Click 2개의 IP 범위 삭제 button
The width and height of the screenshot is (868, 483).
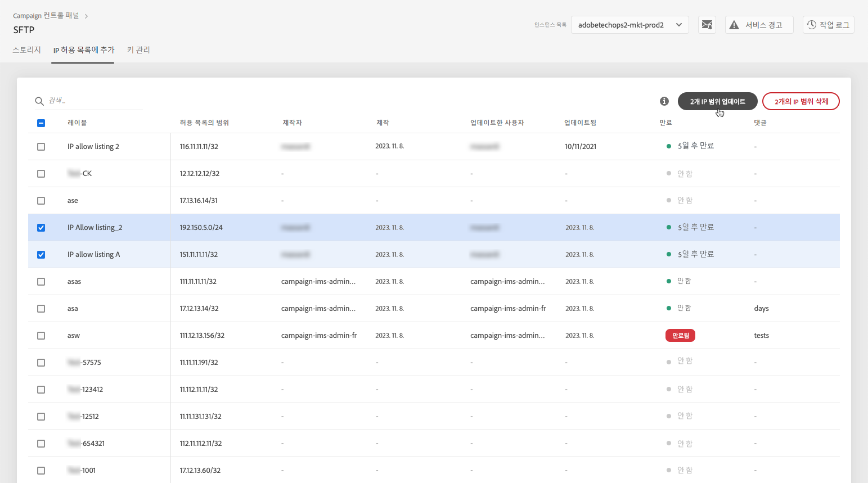[x=801, y=101]
